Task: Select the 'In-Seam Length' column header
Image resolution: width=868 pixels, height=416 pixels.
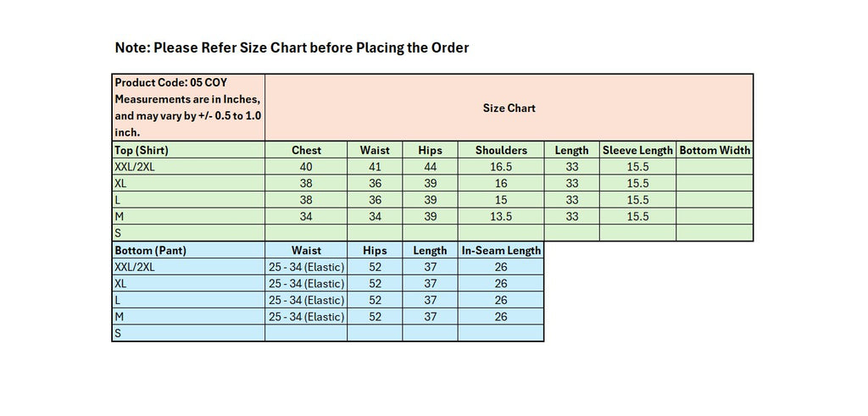Action: (501, 250)
